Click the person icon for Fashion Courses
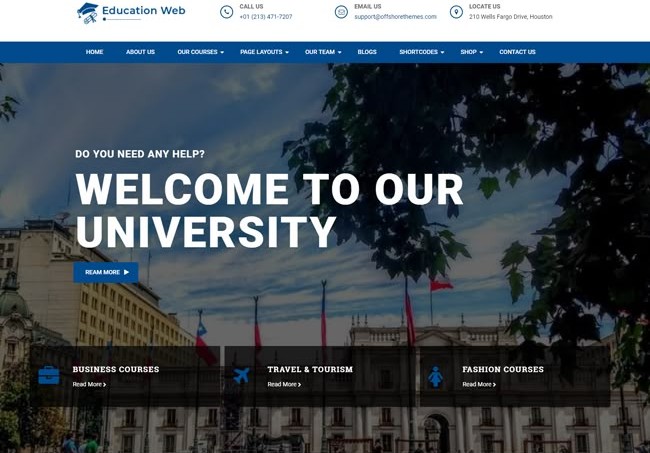Image resolution: width=650 pixels, height=453 pixels. click(x=435, y=377)
